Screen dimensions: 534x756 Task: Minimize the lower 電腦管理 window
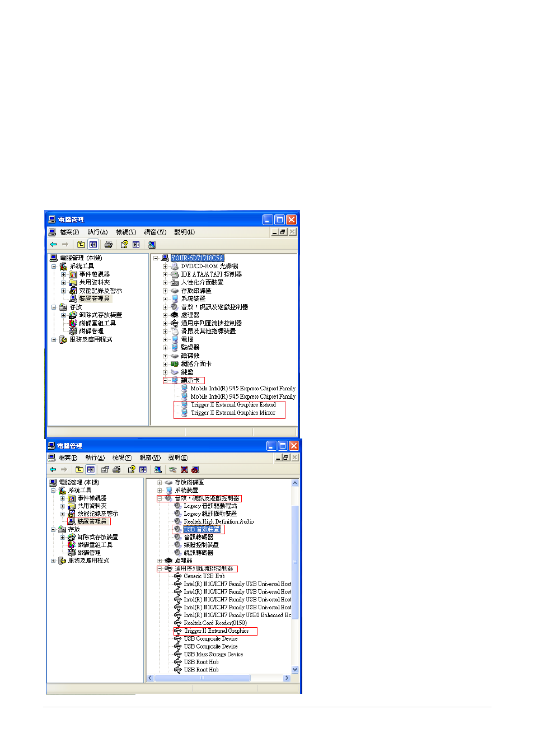(x=271, y=446)
